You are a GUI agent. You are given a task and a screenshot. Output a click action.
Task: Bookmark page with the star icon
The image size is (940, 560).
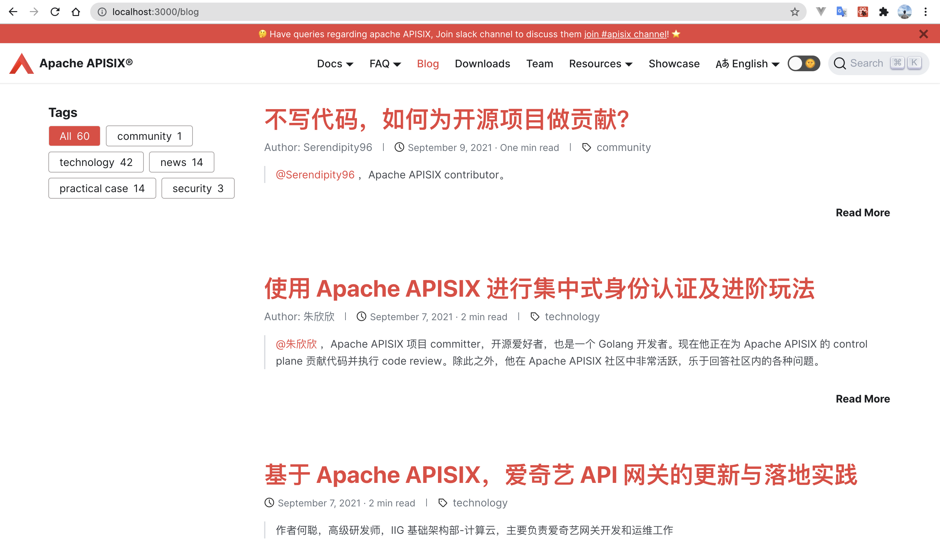(x=794, y=12)
